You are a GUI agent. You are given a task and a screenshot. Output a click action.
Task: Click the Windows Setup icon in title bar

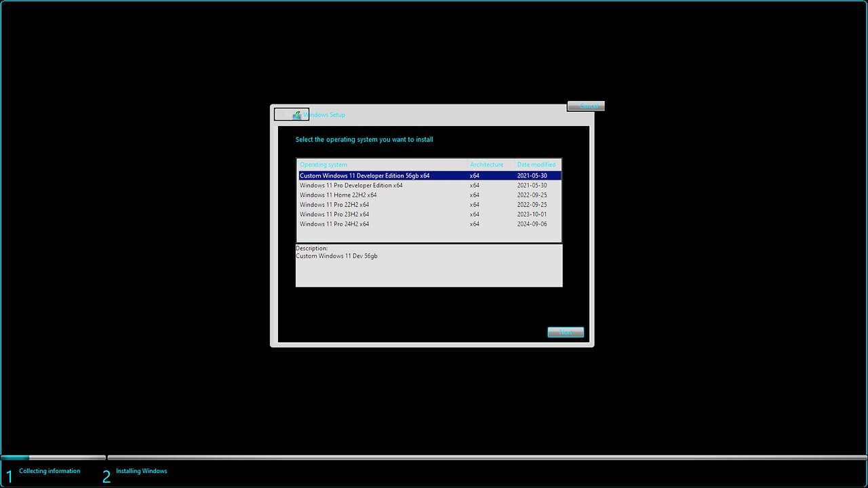pos(297,115)
